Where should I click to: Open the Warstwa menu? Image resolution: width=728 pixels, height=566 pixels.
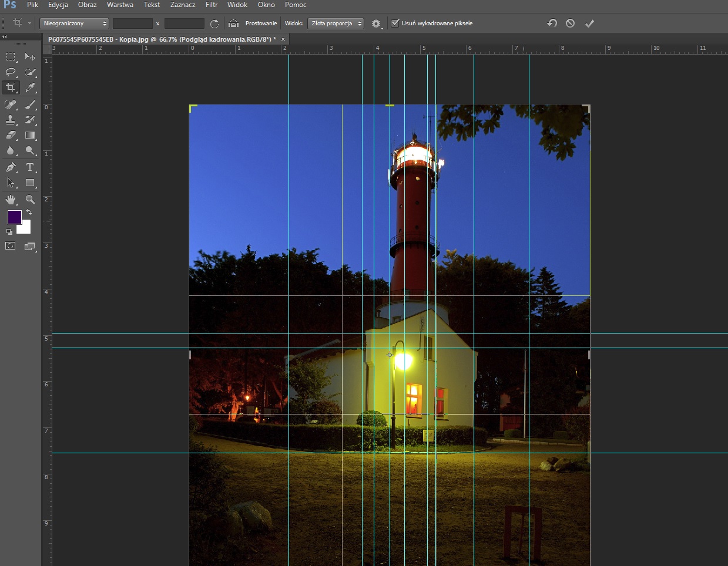pyautogui.click(x=120, y=5)
